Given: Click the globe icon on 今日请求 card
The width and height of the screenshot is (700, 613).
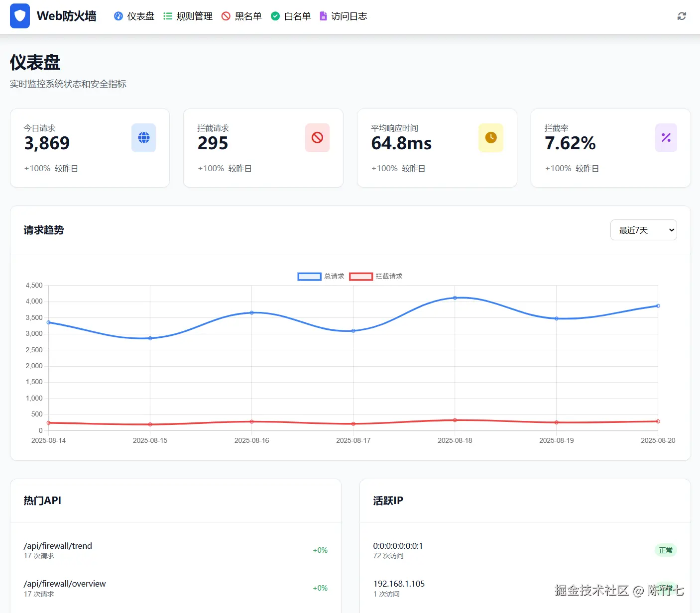Looking at the screenshot, I should (144, 138).
